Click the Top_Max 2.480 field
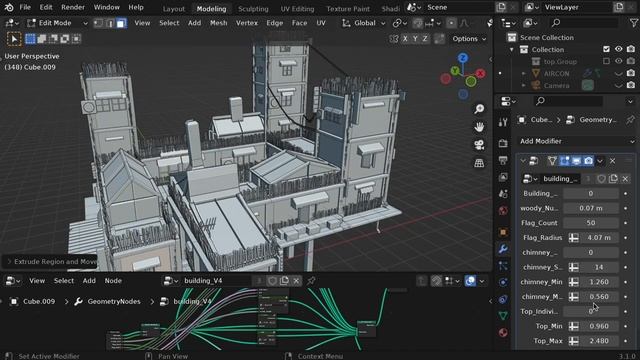 599,341
